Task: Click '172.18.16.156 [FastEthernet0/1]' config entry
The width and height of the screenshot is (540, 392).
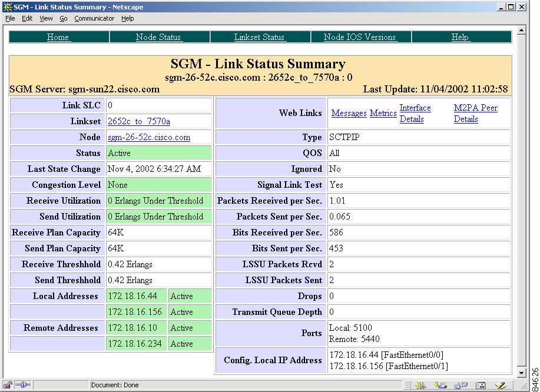Action: 389,366
